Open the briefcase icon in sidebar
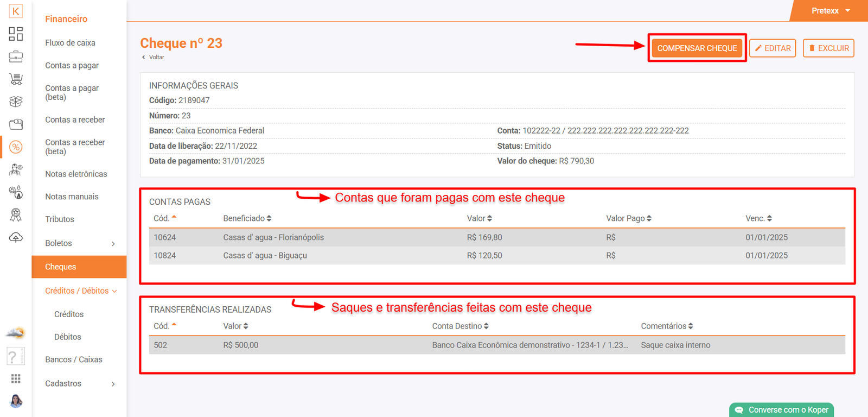The image size is (868, 417). click(16, 56)
